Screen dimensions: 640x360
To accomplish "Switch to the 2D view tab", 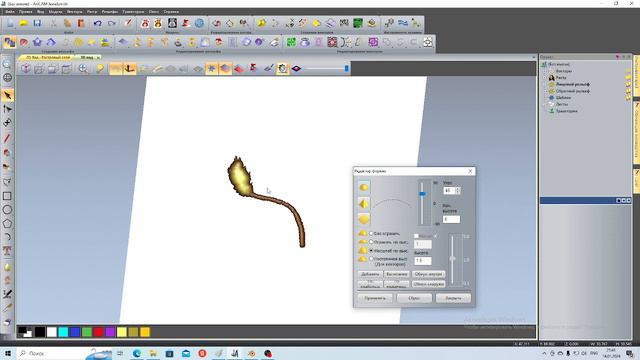I will (x=48, y=58).
